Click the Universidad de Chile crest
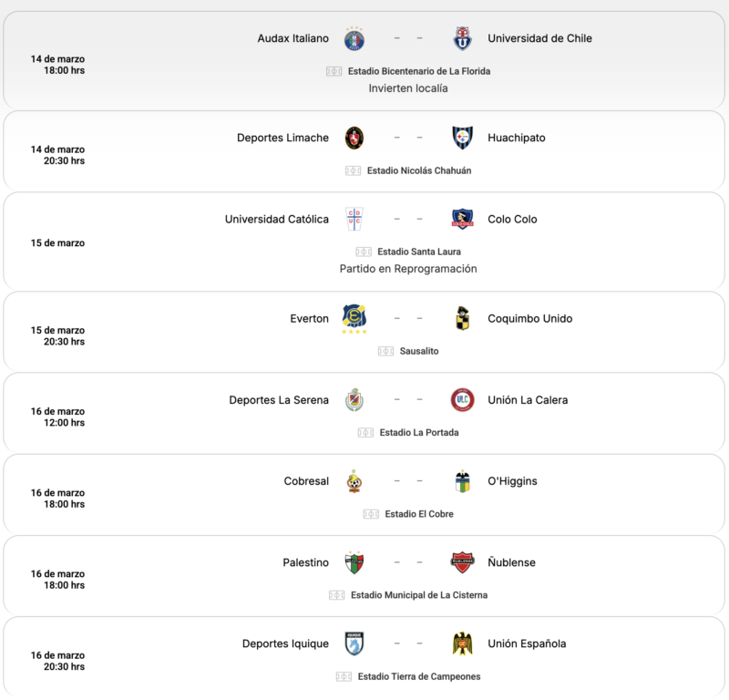The image size is (729, 700). click(x=463, y=39)
